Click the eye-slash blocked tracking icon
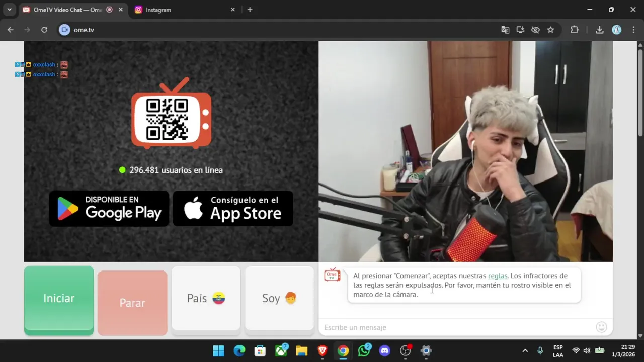 535,30
